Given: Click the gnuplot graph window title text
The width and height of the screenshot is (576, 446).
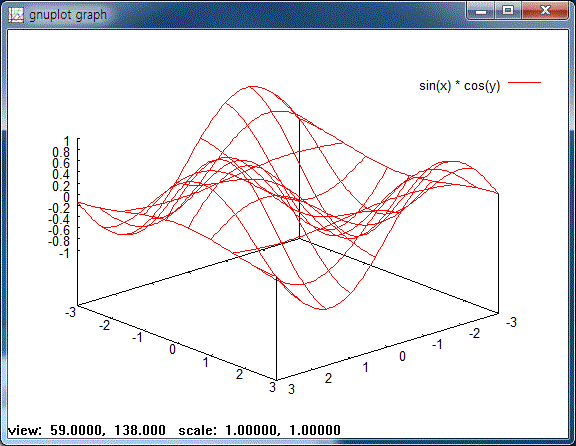Looking at the screenshot, I should (x=68, y=15).
